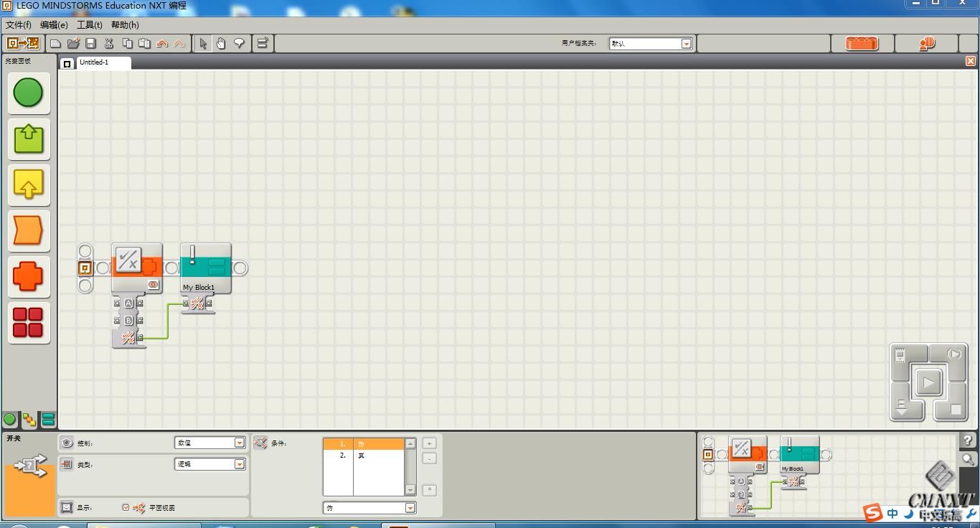The height and width of the screenshot is (528, 980).
Task: Open the 控制 dropdown
Action: tap(210, 443)
